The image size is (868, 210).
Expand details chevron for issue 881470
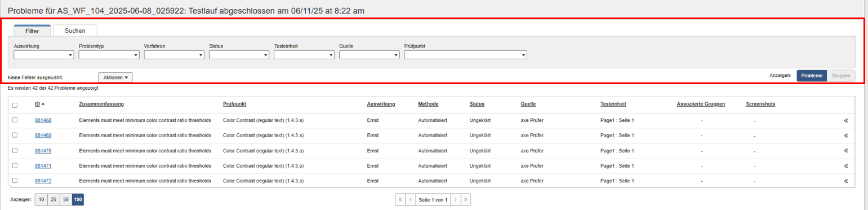[845, 151]
